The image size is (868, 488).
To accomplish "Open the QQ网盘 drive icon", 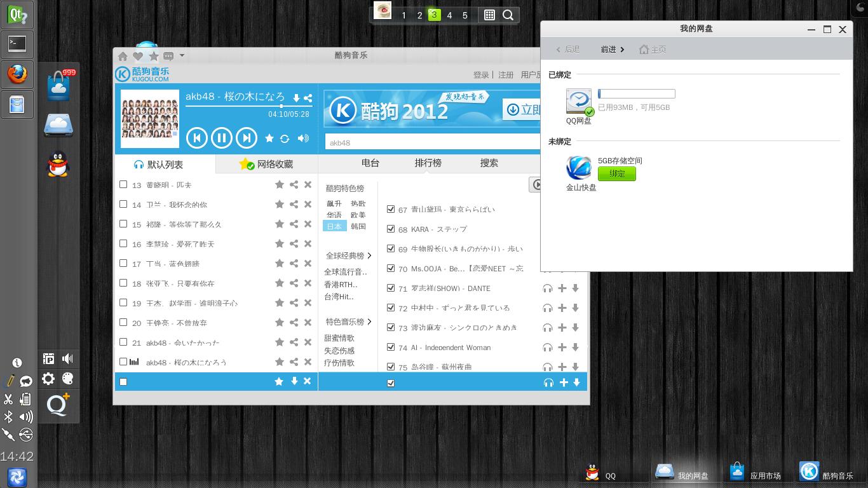I will tap(579, 101).
